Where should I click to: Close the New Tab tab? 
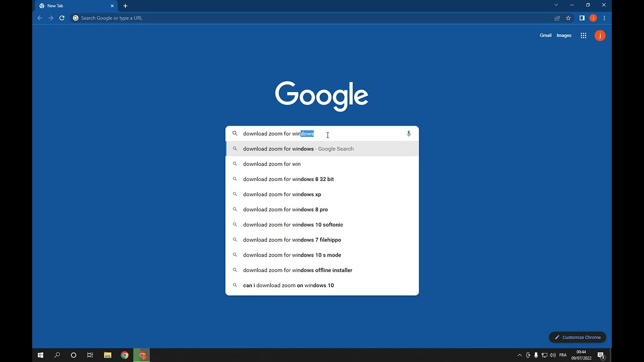[112, 6]
